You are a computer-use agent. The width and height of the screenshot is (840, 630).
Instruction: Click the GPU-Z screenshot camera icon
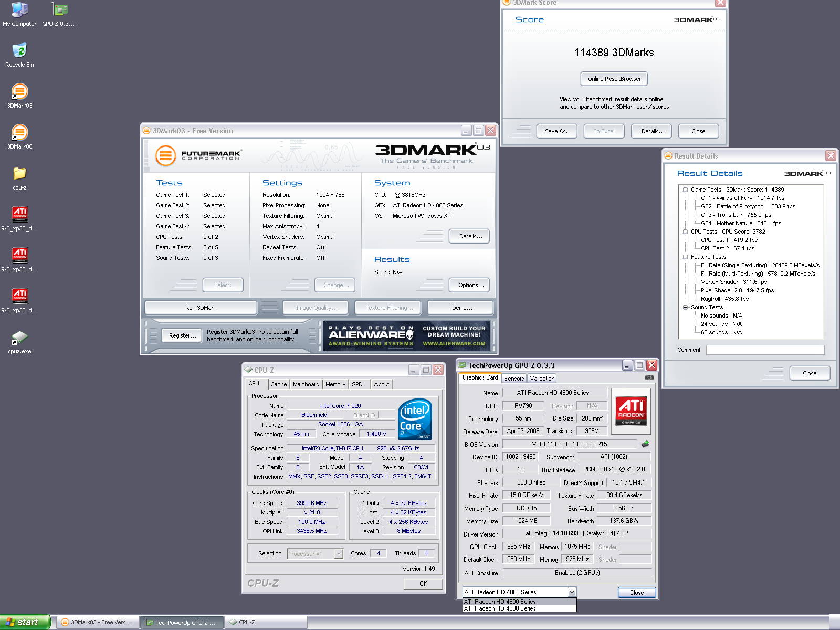(649, 377)
